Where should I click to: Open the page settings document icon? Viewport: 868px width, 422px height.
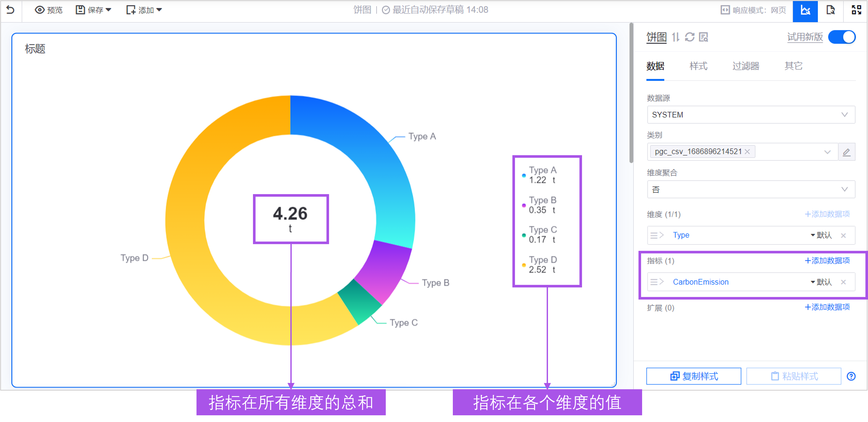pos(830,11)
